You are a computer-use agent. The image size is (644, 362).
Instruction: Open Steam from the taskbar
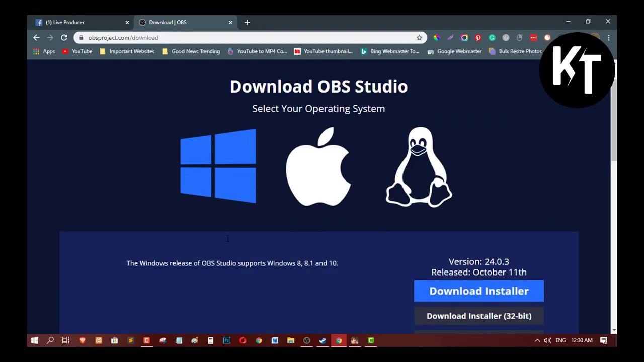point(323,340)
